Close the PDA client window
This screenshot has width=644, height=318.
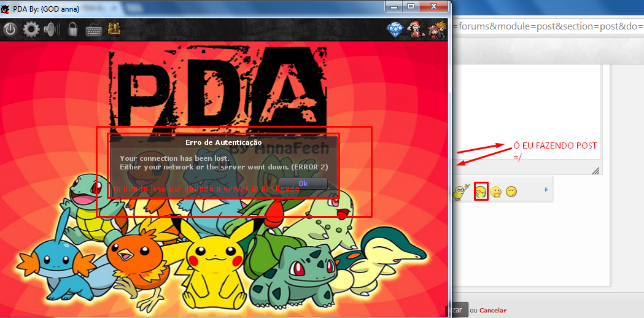point(433,6)
